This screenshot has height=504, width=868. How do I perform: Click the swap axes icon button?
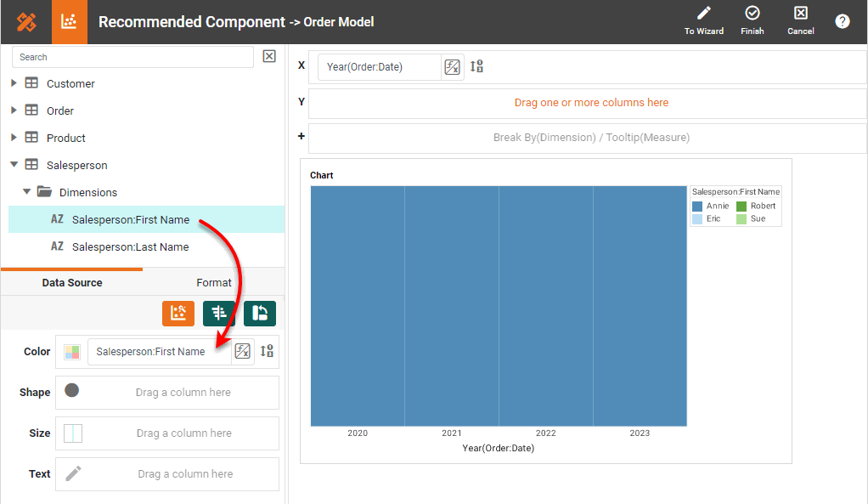(260, 314)
